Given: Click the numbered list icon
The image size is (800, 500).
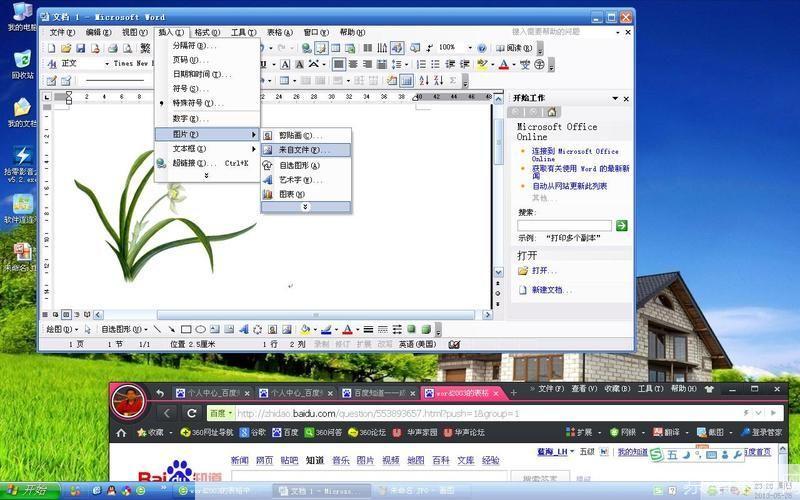Looking at the screenshot, I should click(421, 64).
